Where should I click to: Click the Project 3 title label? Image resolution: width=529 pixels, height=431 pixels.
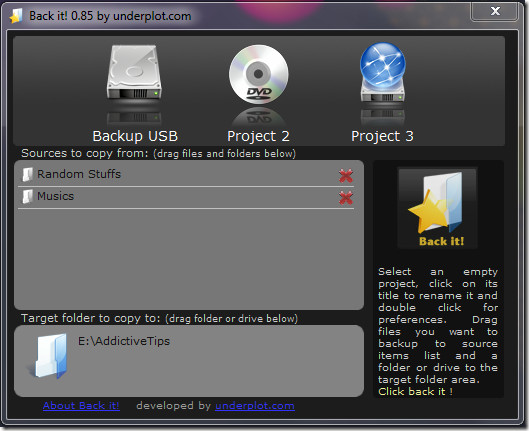(382, 136)
